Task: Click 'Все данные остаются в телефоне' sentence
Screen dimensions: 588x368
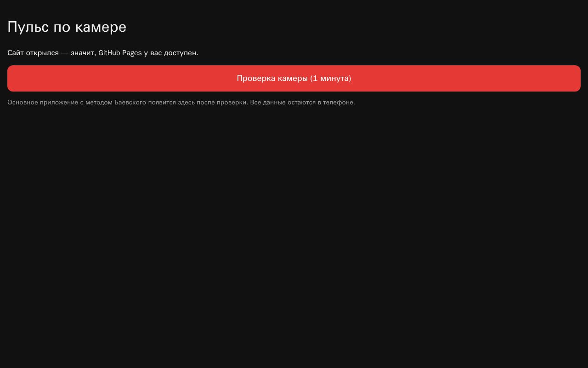Action: pos(302,102)
